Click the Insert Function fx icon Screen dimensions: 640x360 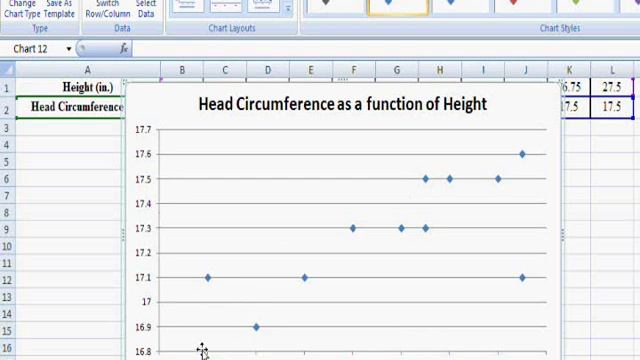[x=124, y=49]
